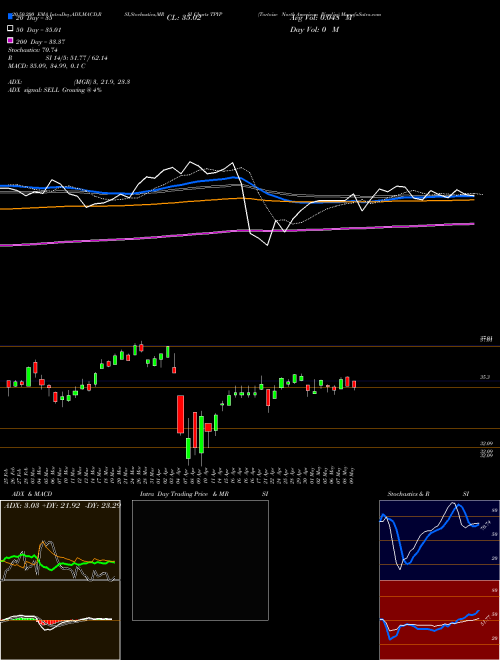Click the 'CL: 35.02' closing price text
This screenshot has height=660, width=500.
click(x=184, y=18)
